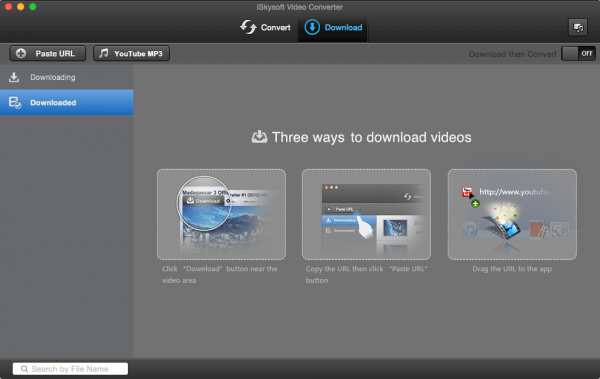Click the Download then Convert label

(x=513, y=54)
